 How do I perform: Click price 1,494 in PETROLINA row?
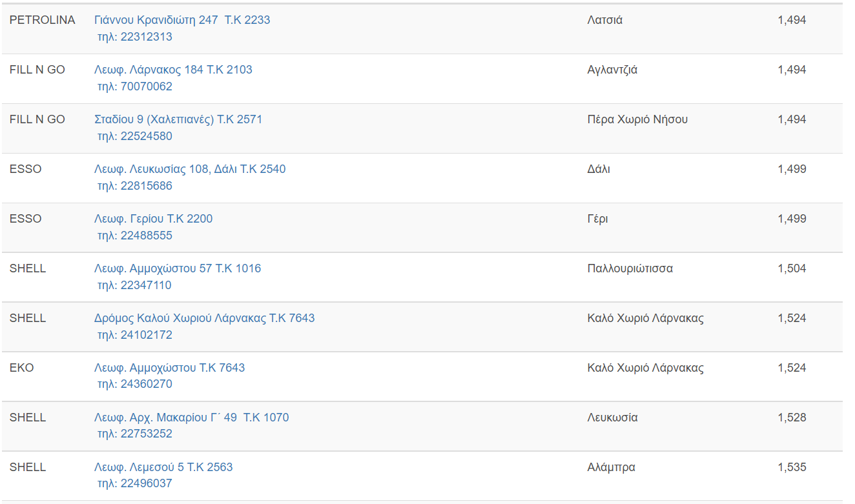click(792, 20)
